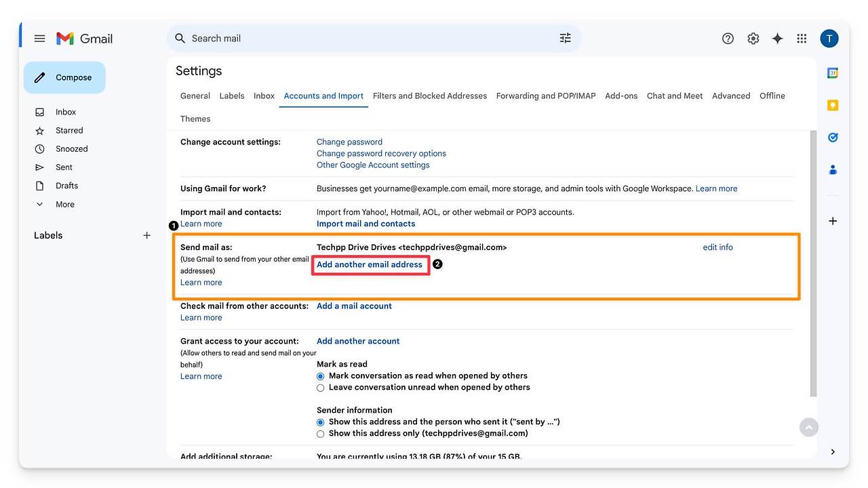This screenshot has height=488, width=868.
Task: Open the Snoozed folder
Action: [72, 148]
